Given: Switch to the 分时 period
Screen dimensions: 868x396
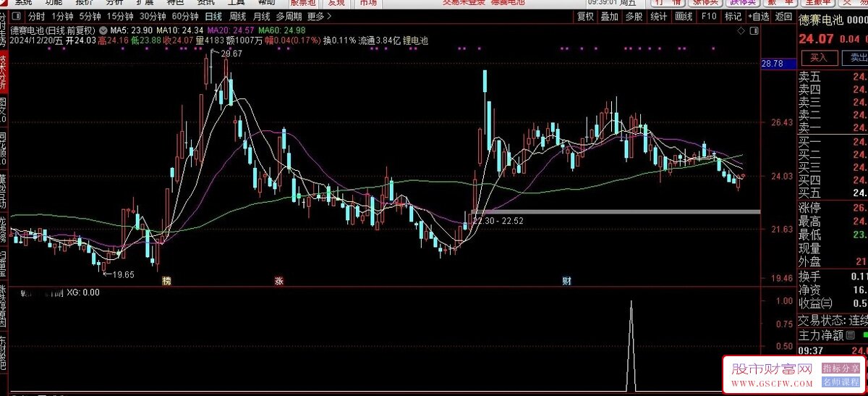Looking at the screenshot, I should pos(36,17).
